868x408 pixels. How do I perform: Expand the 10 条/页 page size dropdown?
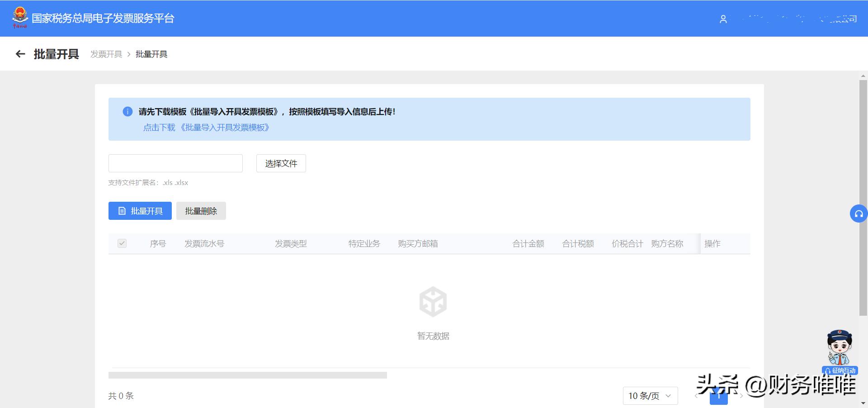tap(650, 396)
